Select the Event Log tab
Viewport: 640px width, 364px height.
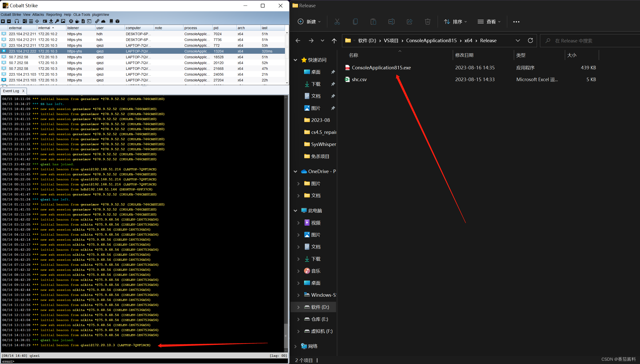pyautogui.click(x=11, y=91)
